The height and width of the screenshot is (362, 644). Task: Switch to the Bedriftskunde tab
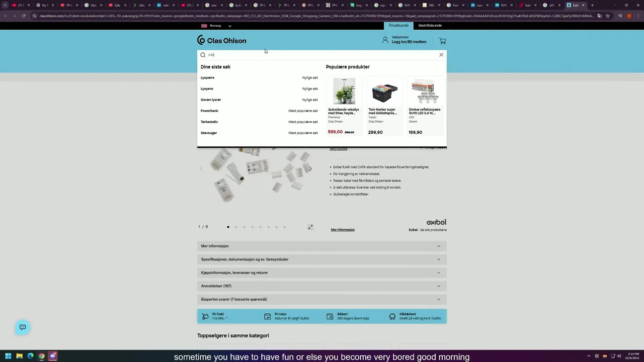pos(430,26)
